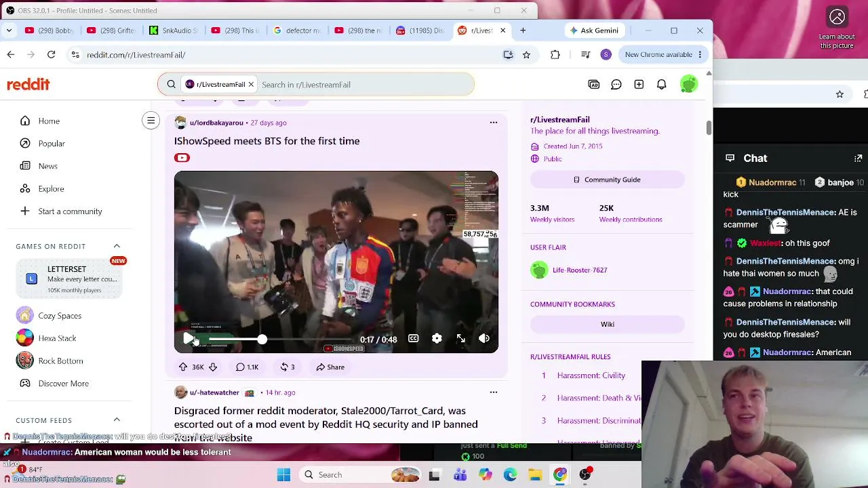The image size is (868, 488).
Task: Click the Ask Gemini button
Action: (x=595, y=30)
